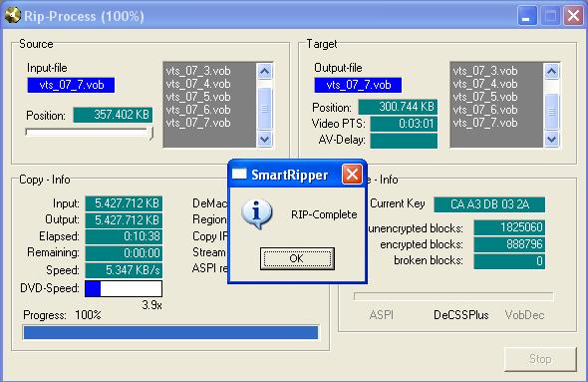The width and height of the screenshot is (588, 382).
Task: Click the Copy-Info Output value 5.427.712 KB
Action: (x=124, y=219)
